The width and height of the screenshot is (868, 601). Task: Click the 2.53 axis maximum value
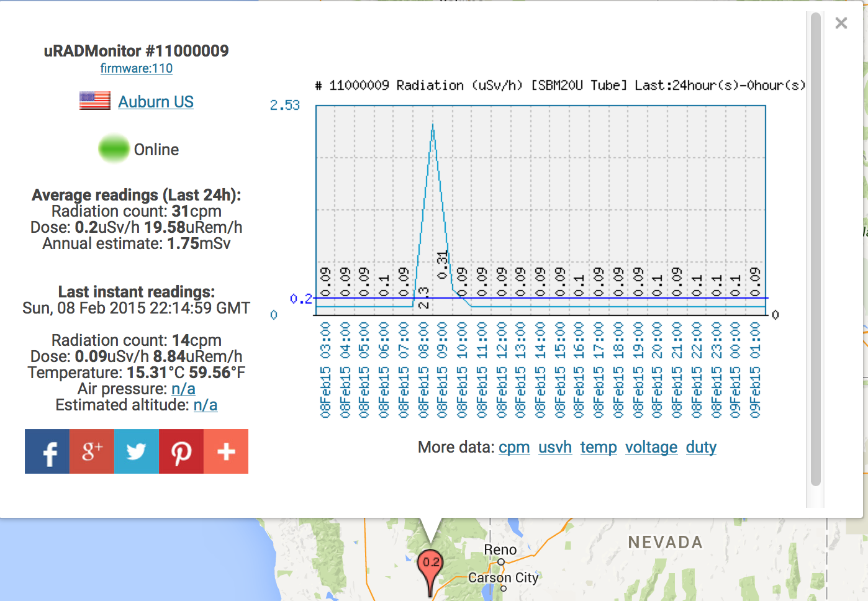pos(285,105)
